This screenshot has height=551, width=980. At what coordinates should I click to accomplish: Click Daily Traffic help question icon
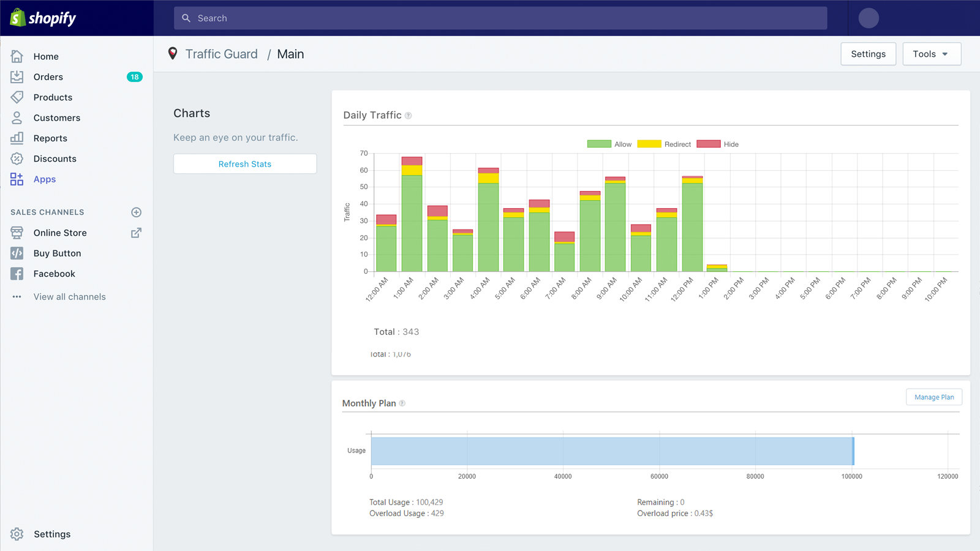[409, 116]
